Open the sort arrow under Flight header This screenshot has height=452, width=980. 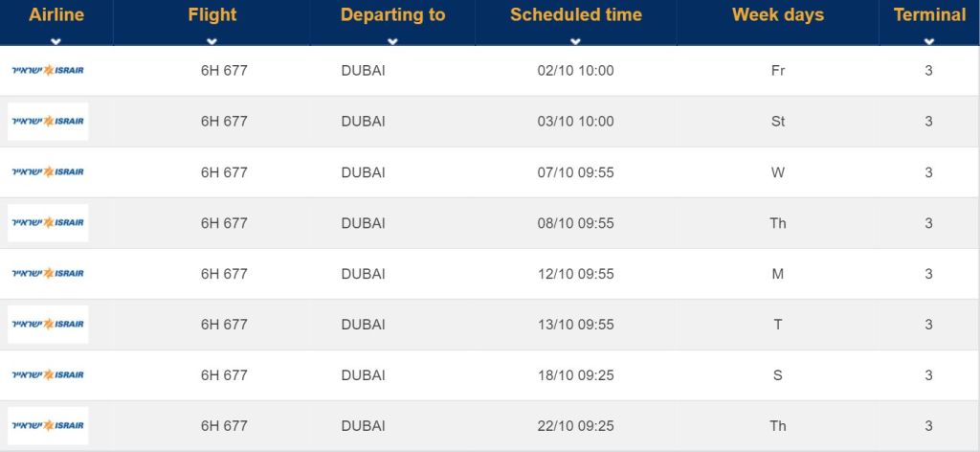(212, 41)
